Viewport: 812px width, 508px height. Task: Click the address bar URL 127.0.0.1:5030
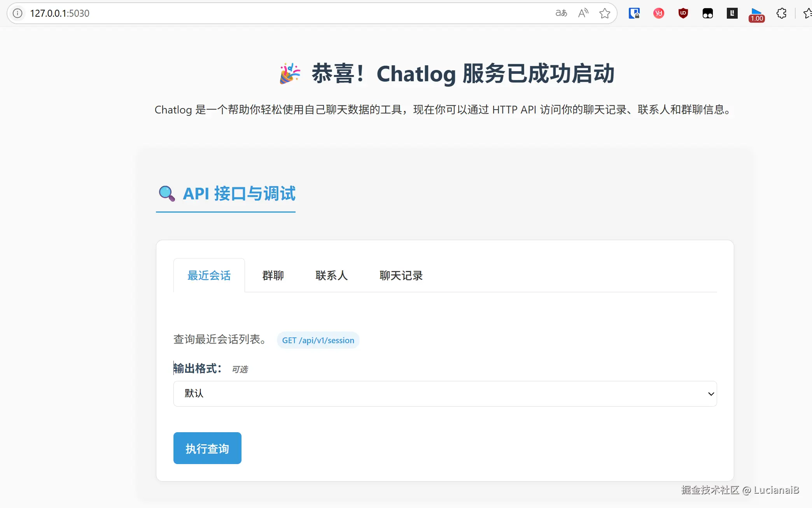[x=60, y=13]
